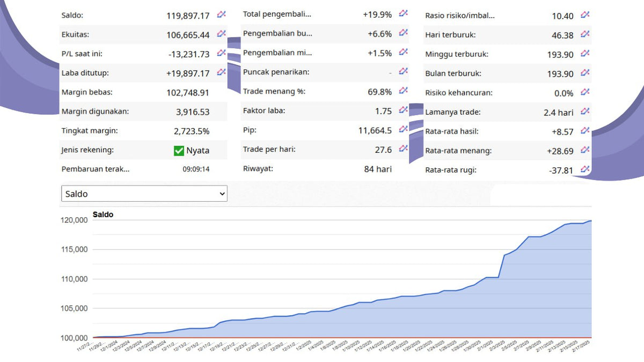Open chart icon for Rata-rata rugi
644x362 pixels.
click(x=586, y=169)
